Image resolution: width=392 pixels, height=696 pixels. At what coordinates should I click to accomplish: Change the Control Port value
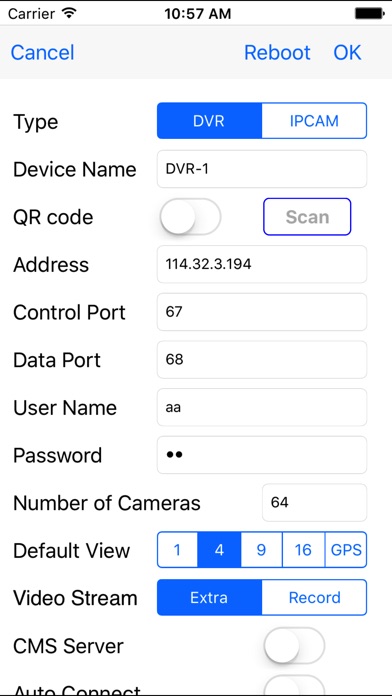coord(262,312)
